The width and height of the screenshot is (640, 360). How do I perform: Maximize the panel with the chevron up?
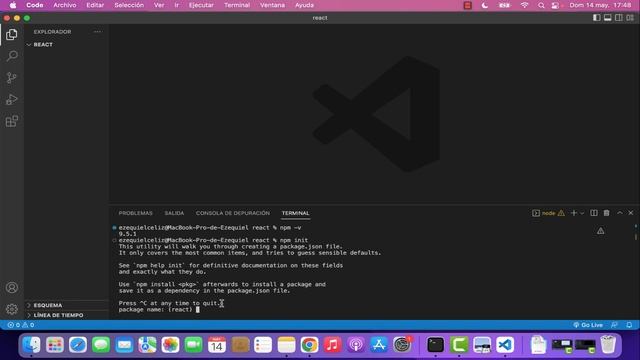coord(620,213)
